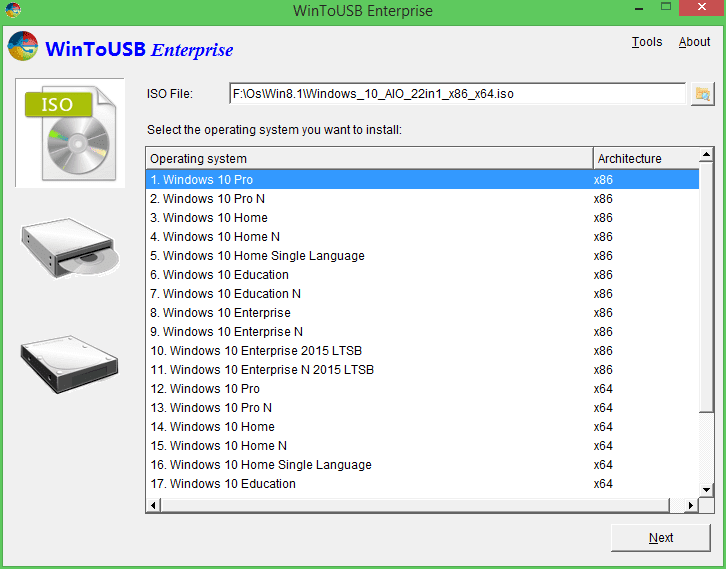Select 2. Windows 10 Pro N

pyautogui.click(x=422, y=199)
